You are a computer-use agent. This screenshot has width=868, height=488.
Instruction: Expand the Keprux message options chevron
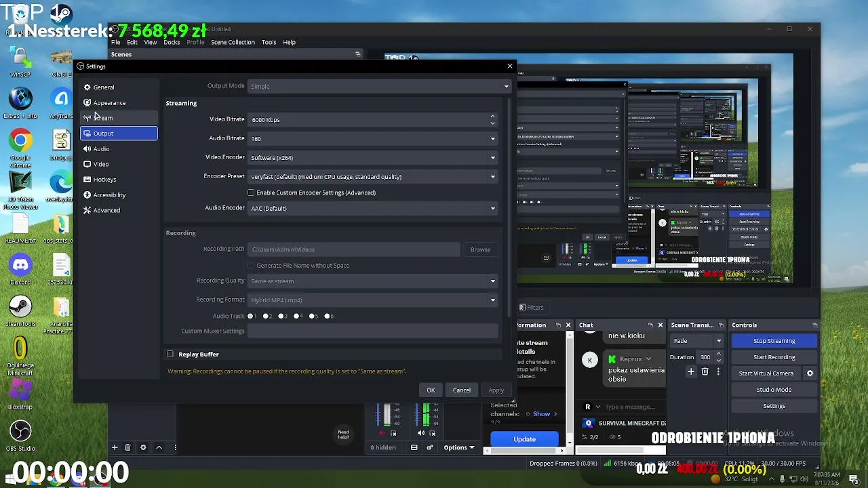(648, 359)
